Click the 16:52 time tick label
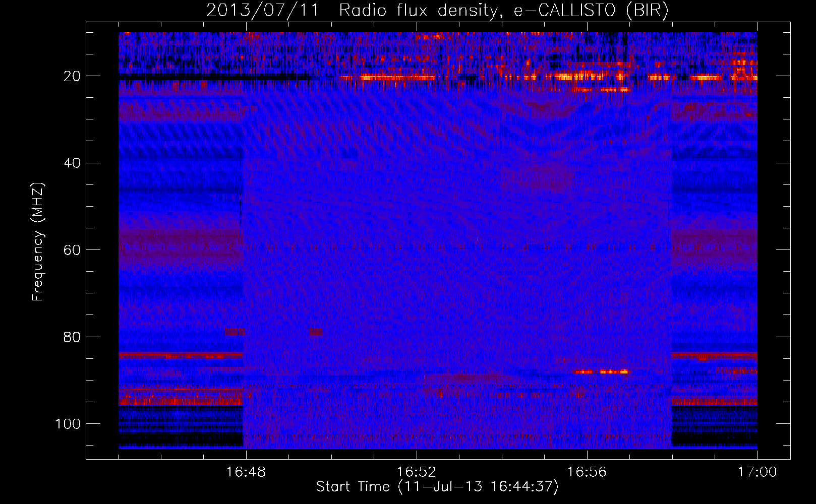 (417, 472)
